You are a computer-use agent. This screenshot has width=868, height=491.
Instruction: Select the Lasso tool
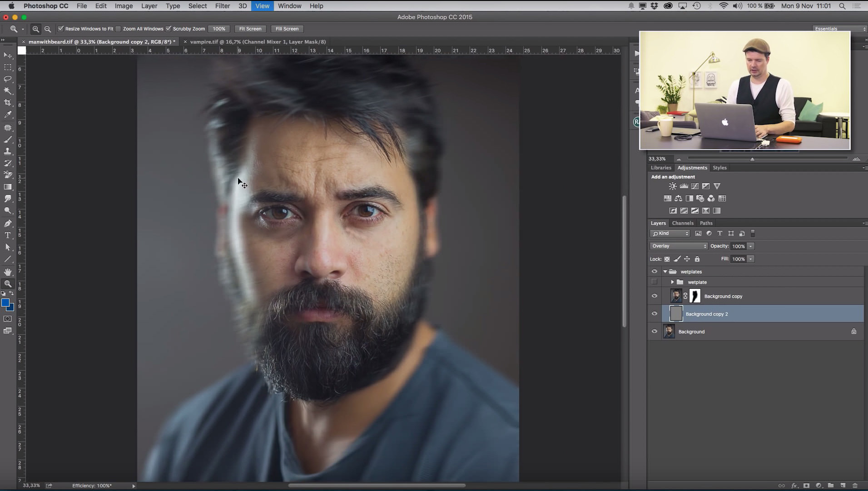(8, 79)
